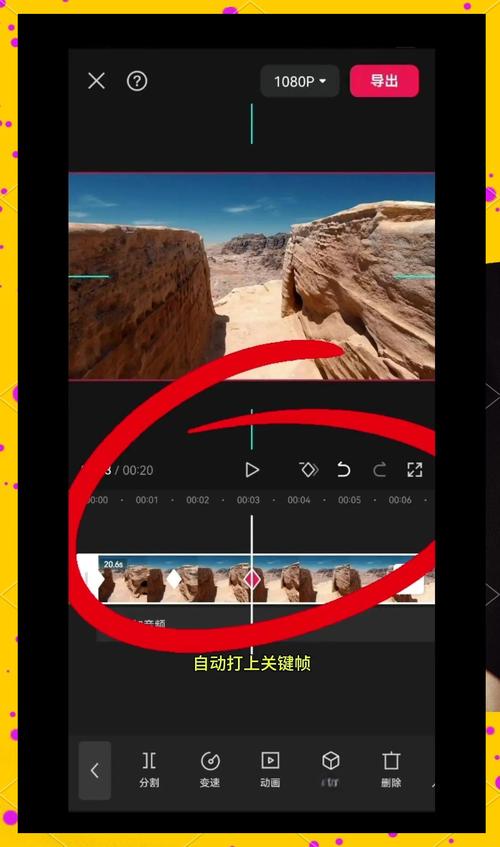Open the cube effects tool
This screenshot has width=500, height=847.
[x=330, y=769]
